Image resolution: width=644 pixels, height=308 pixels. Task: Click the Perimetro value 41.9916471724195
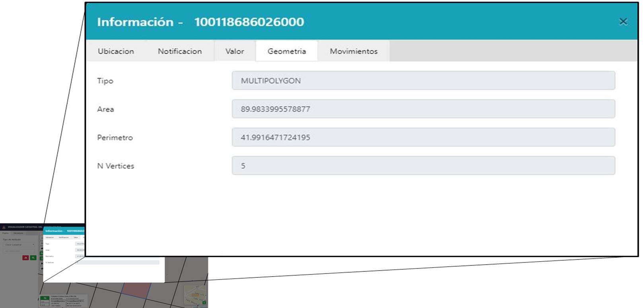(x=423, y=137)
